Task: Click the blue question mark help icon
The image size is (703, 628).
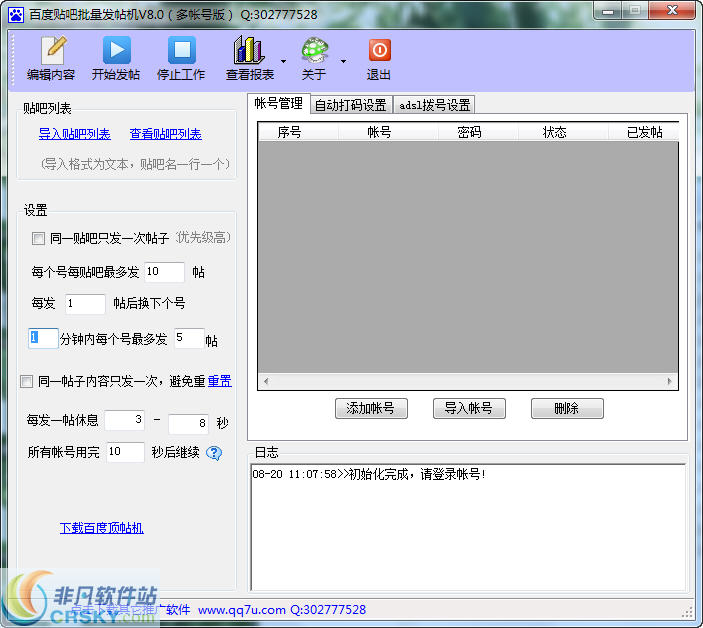Action: [x=214, y=453]
